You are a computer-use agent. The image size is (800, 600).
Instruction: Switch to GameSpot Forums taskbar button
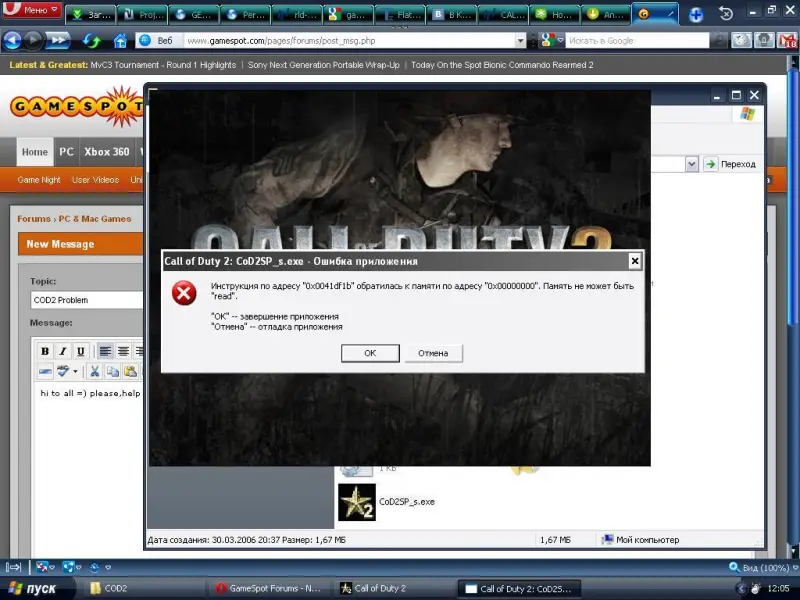coord(269,588)
